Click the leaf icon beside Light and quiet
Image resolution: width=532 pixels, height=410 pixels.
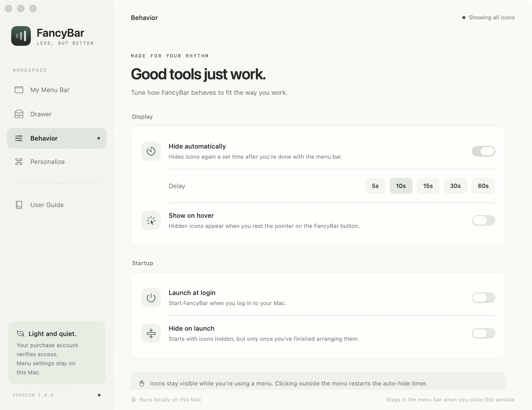pyautogui.click(x=20, y=334)
